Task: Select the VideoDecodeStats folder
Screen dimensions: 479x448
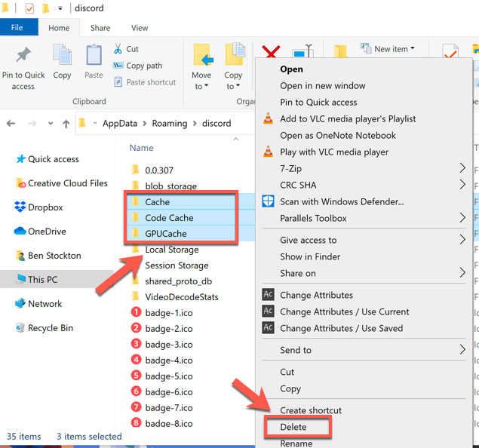Action: pyautogui.click(x=182, y=297)
